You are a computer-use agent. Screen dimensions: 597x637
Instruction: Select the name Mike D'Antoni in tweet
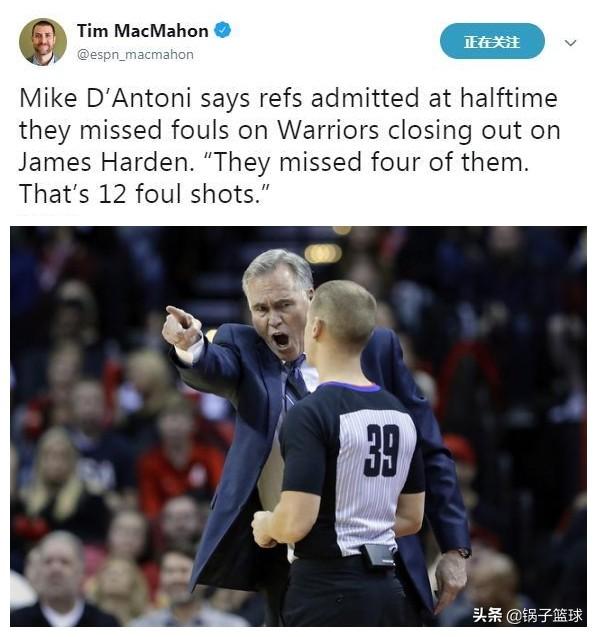(x=105, y=99)
